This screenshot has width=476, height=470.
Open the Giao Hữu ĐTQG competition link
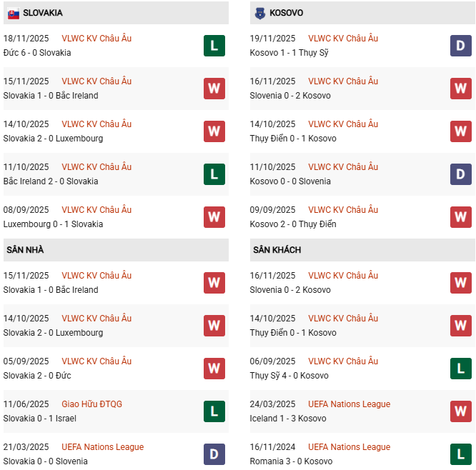91,404
